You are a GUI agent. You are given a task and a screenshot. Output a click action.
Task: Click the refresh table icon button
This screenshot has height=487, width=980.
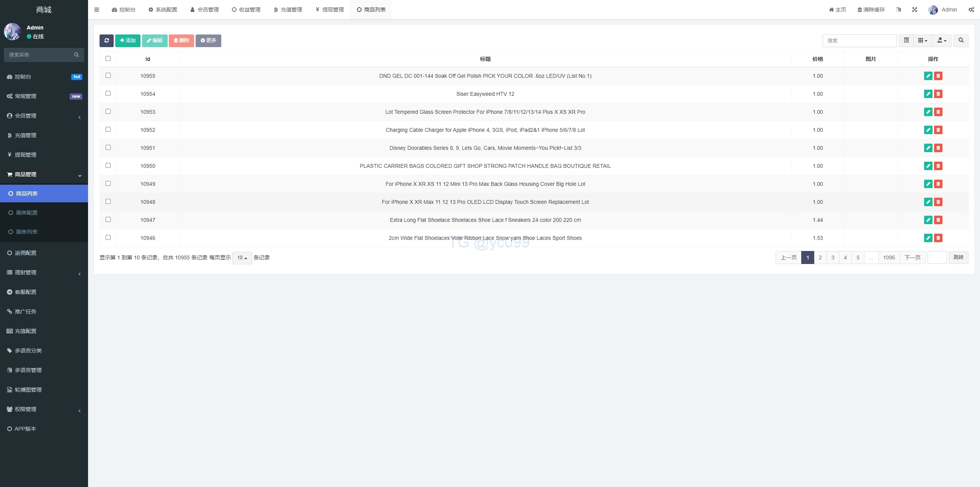(x=106, y=41)
